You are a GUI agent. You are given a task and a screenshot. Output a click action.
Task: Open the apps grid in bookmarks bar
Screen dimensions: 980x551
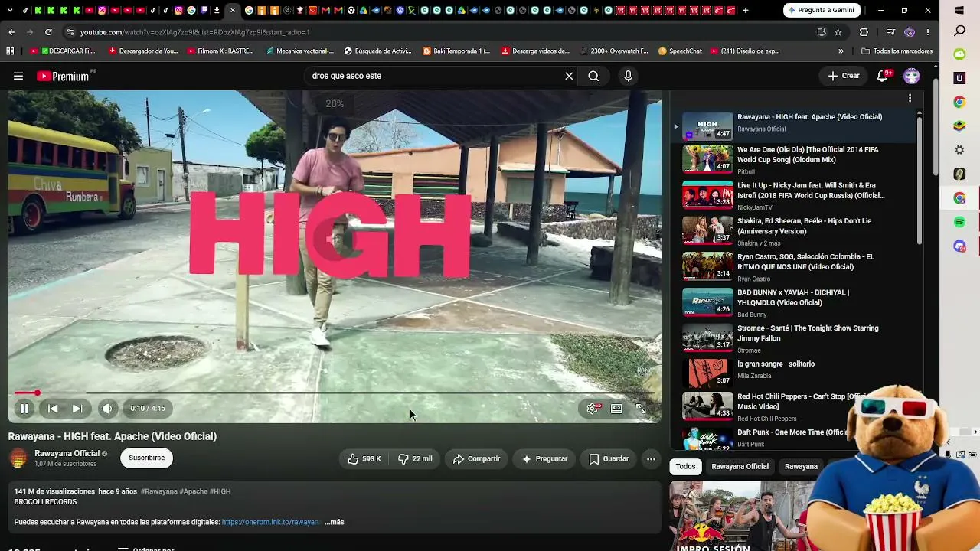(x=10, y=51)
